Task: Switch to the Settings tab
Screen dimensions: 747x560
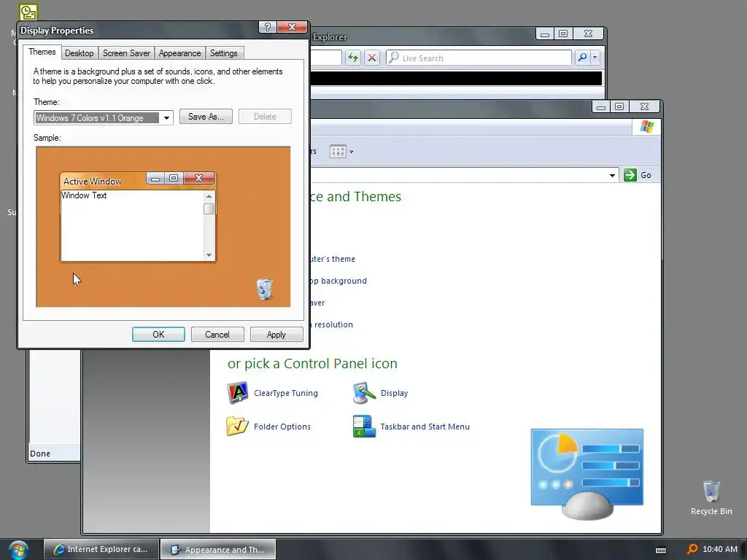Action: (x=223, y=52)
